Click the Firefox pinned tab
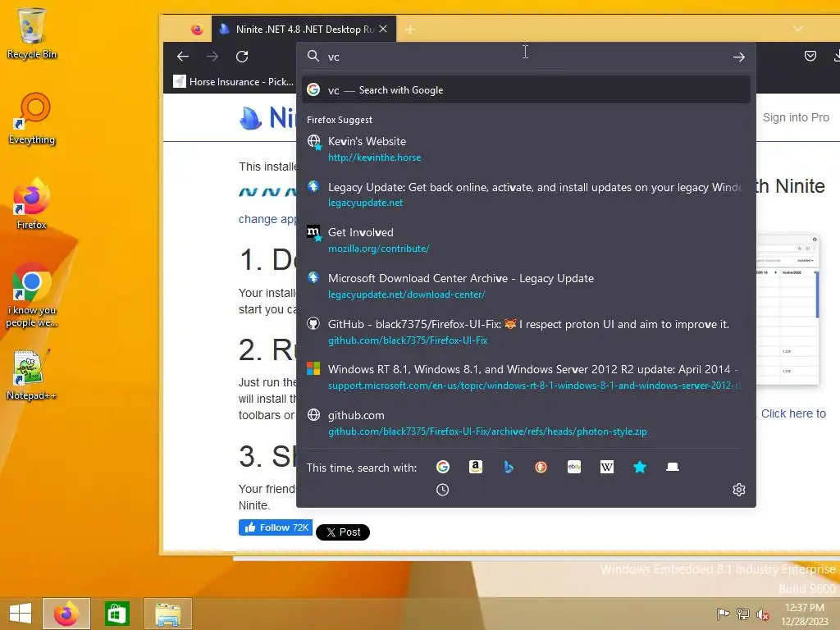840x630 pixels. click(x=197, y=30)
